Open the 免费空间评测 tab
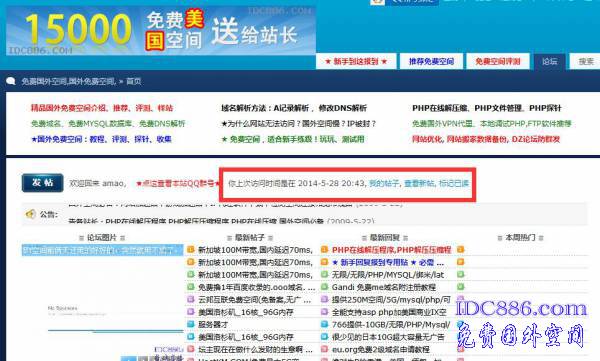Screen dimensions: 600x361 (497, 61)
